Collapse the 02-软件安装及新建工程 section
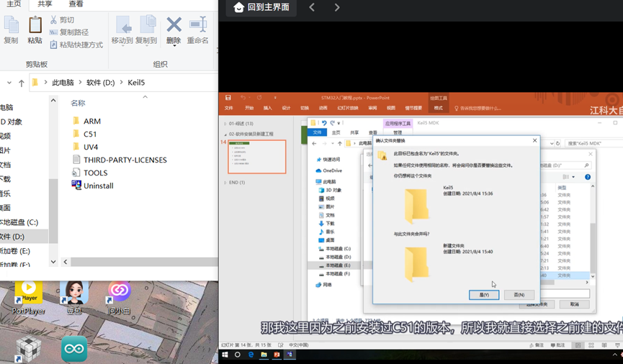This screenshot has width=623, height=364. coord(225,135)
